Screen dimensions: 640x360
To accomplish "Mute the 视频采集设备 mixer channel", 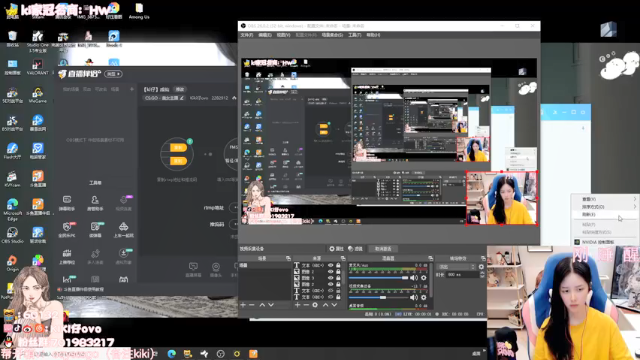I will (413, 298).
